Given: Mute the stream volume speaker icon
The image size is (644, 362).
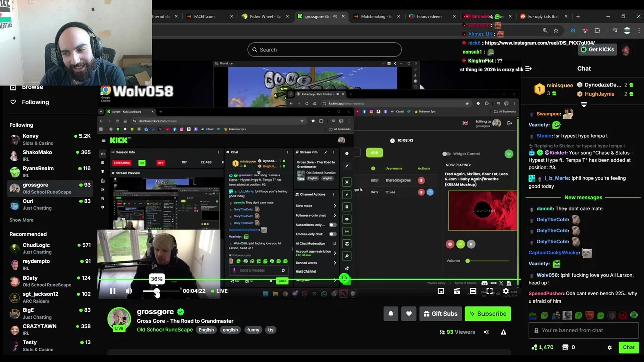Looking at the screenshot, I should pyautogui.click(x=129, y=291).
